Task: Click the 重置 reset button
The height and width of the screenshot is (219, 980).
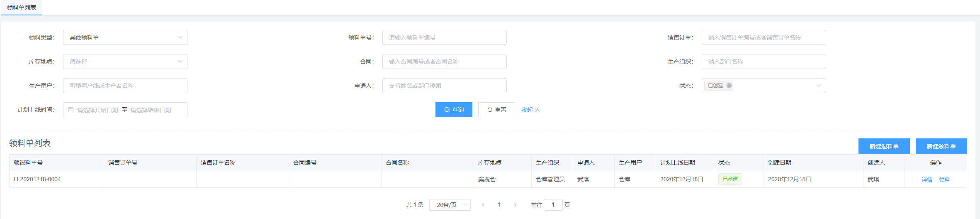Action: (x=496, y=110)
